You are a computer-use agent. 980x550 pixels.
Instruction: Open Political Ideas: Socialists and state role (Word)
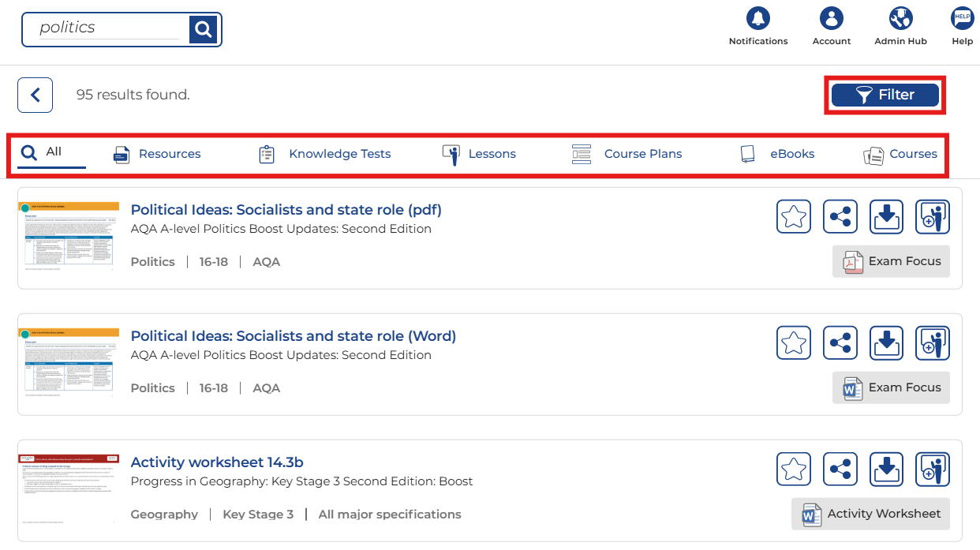click(293, 336)
